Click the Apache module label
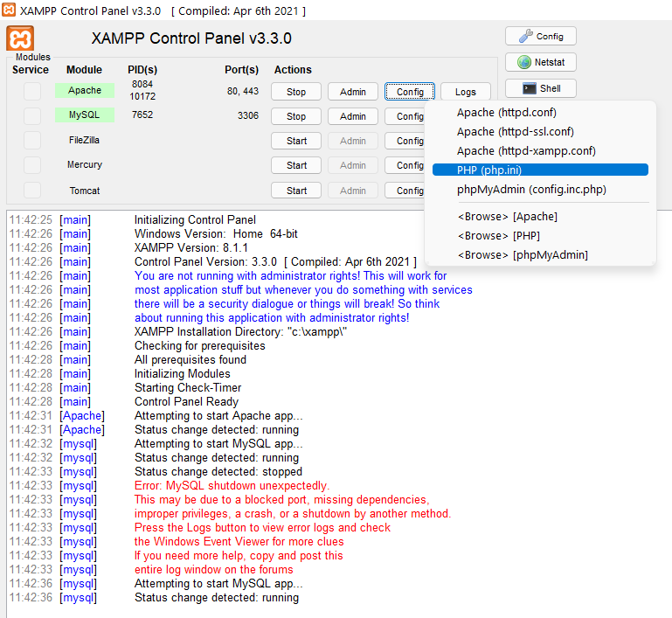Screen dimensions: 672x618 (x=85, y=90)
